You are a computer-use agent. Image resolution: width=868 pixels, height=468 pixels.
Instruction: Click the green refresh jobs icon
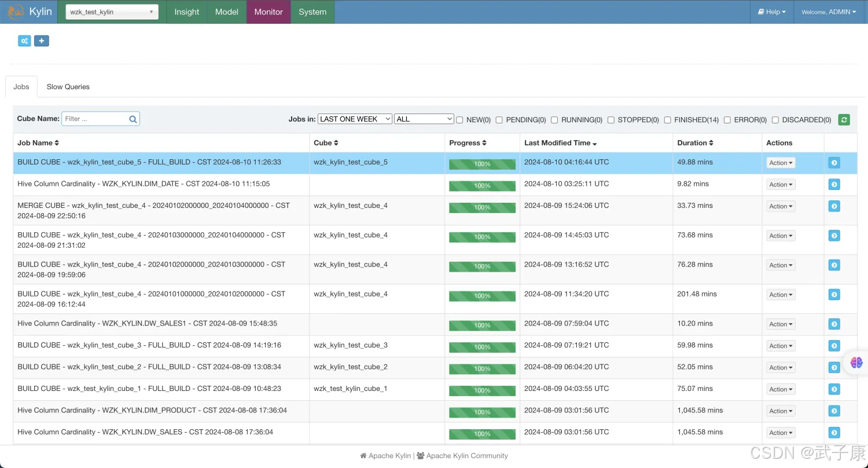[844, 120]
